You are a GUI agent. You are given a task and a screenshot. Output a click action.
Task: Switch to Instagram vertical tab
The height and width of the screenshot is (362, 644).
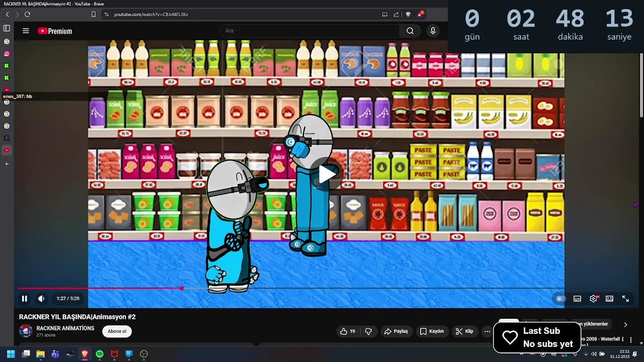(7, 54)
